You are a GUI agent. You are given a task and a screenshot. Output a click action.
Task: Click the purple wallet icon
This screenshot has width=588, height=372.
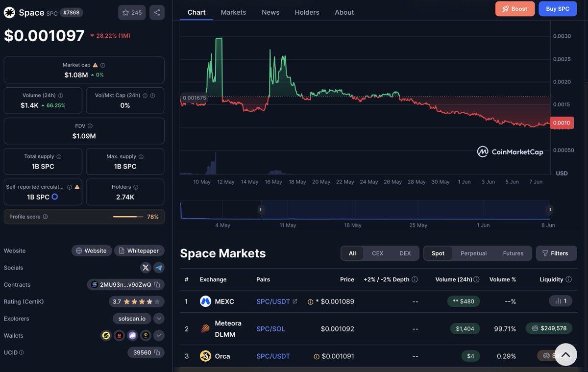pos(132,336)
